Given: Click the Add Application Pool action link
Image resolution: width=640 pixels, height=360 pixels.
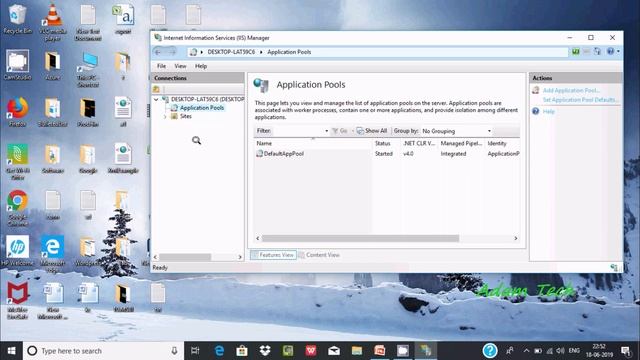Looking at the screenshot, I should coord(571,90).
